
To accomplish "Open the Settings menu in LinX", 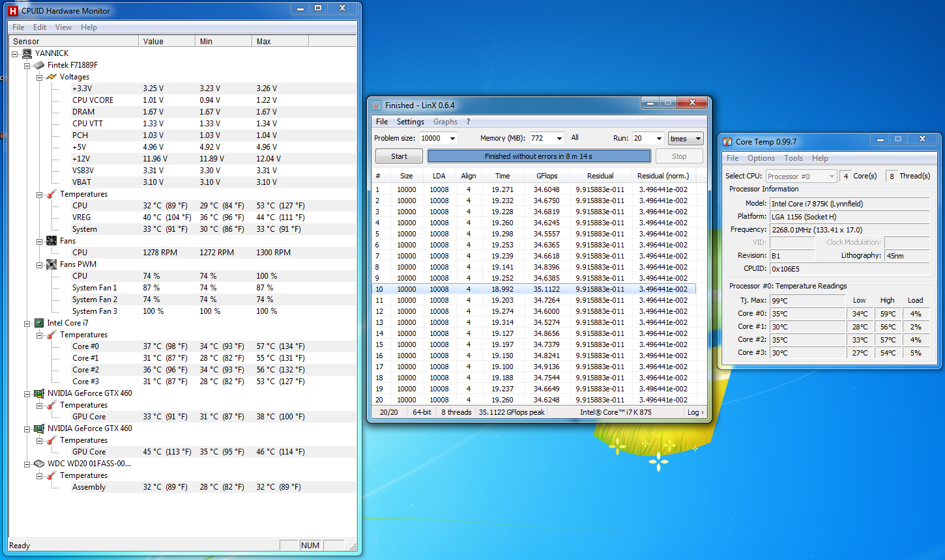I will [x=410, y=121].
